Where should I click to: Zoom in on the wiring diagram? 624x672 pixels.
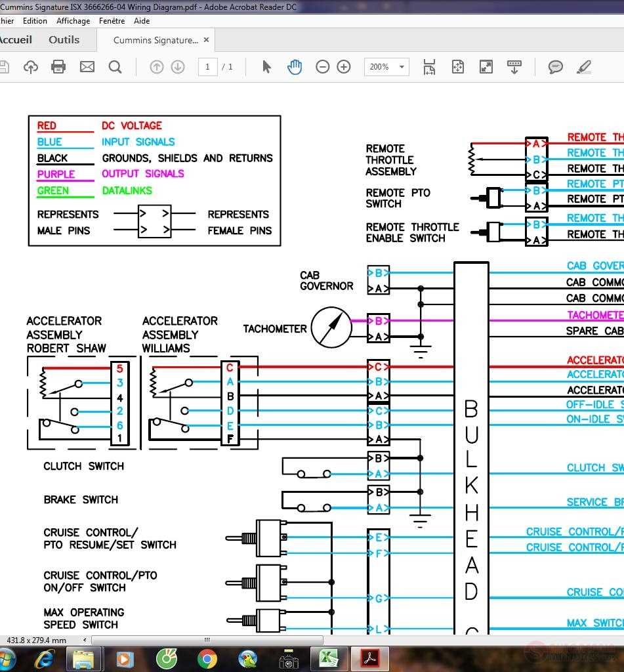click(x=344, y=66)
